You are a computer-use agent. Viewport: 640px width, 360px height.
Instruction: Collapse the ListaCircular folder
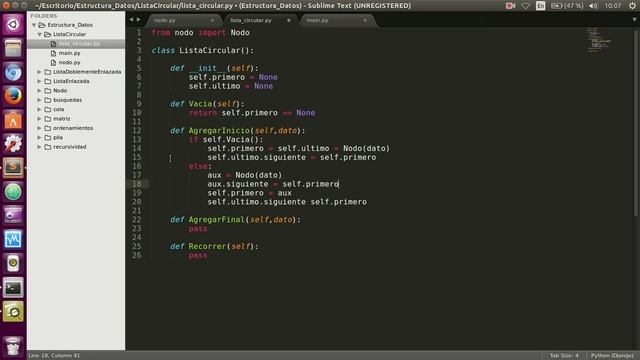click(40, 34)
